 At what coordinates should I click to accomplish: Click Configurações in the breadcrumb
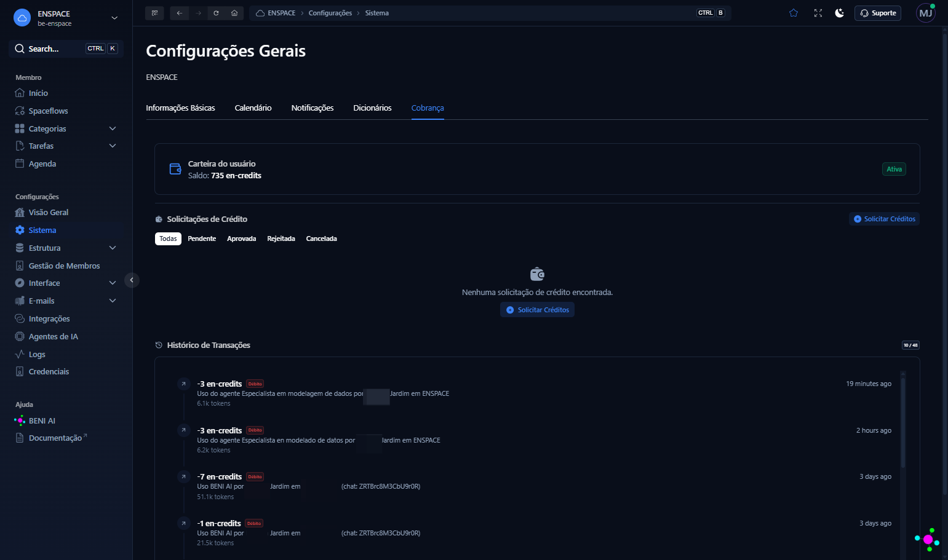coord(330,13)
